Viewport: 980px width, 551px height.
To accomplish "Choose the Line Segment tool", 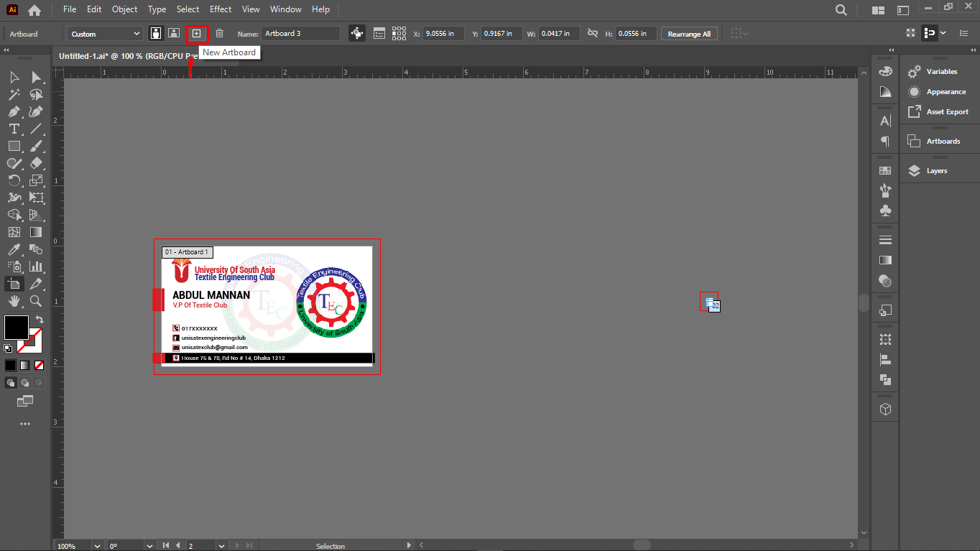I will pos(36,129).
